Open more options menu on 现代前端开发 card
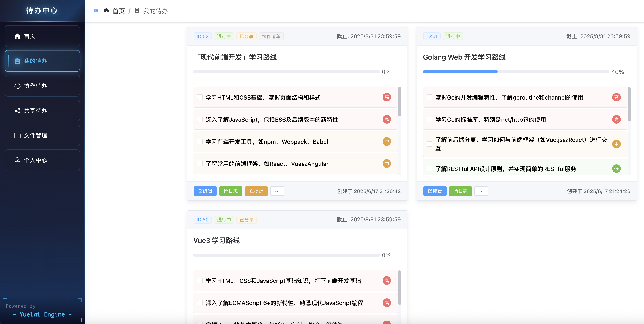644x324 pixels. pyautogui.click(x=277, y=191)
